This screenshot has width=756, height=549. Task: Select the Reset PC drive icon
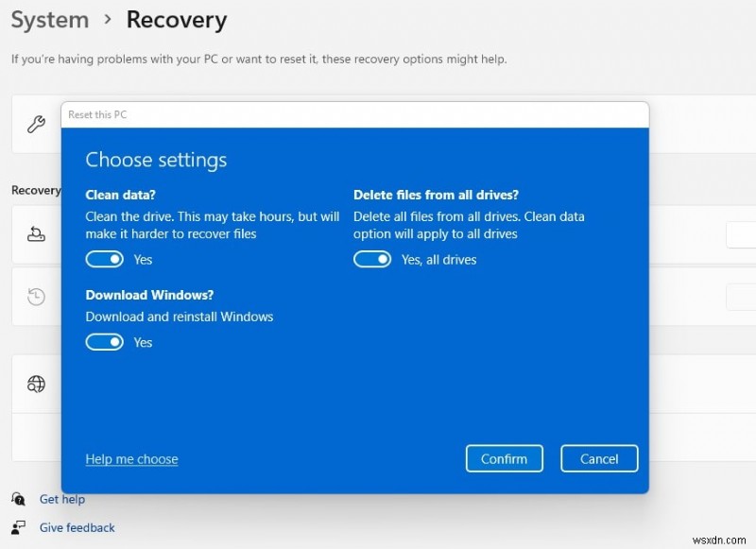(34, 235)
